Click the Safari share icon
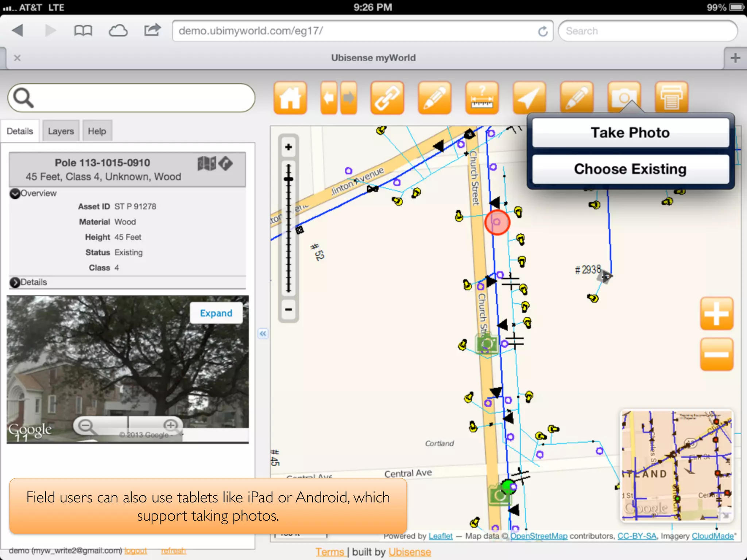Screen dimensions: 747x560 [152, 30]
